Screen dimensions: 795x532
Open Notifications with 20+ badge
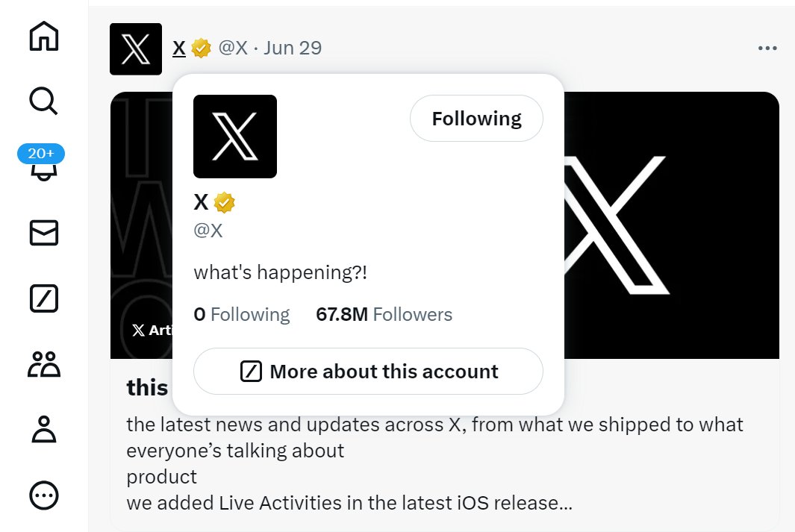[x=43, y=166]
